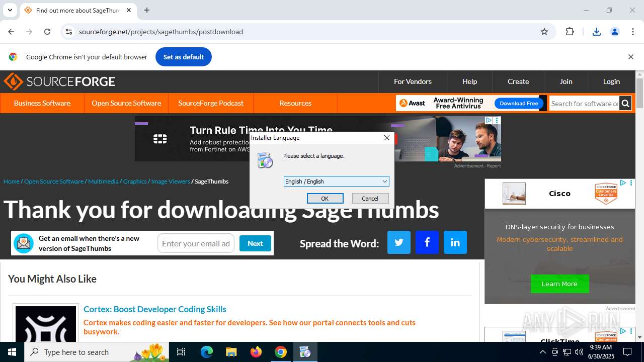Open the Graphics breadcrumb
The width and height of the screenshot is (644, 362).
click(x=135, y=182)
